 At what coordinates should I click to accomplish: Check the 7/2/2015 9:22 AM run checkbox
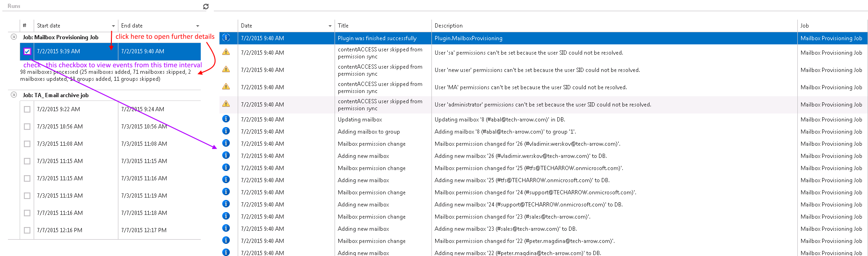tap(27, 109)
